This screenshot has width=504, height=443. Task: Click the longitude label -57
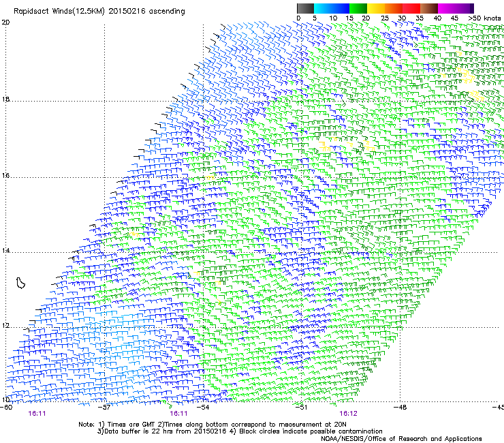coord(104,408)
